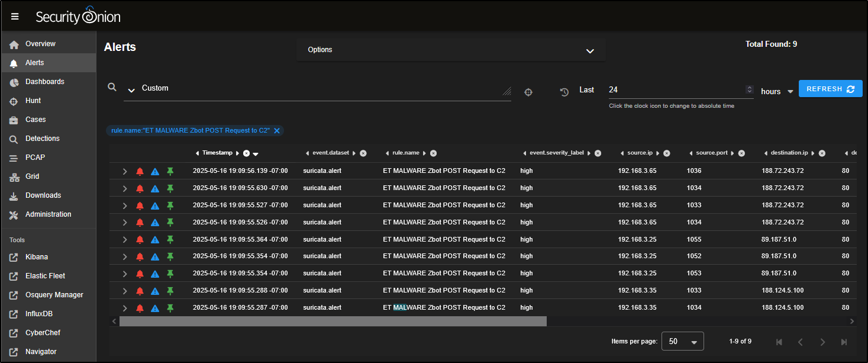This screenshot has width=868, height=363.
Task: Open the Dashboards page from sidebar
Action: pos(44,82)
